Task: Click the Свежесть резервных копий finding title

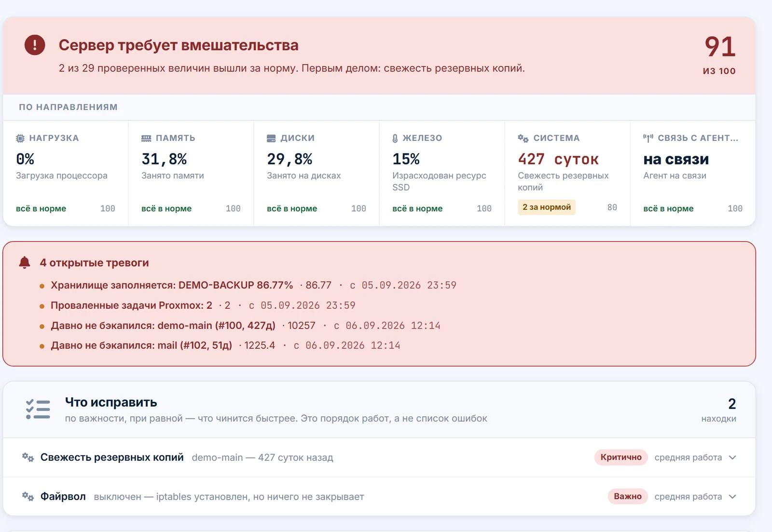Action: [112, 457]
